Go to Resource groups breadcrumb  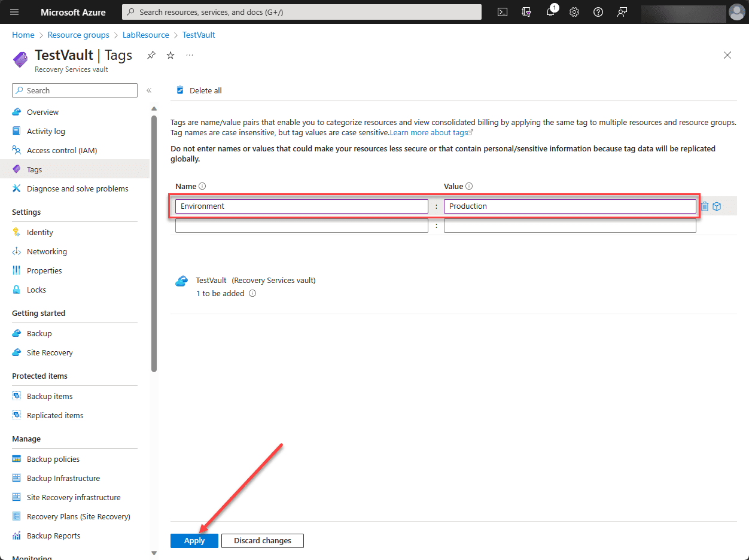[x=78, y=35]
